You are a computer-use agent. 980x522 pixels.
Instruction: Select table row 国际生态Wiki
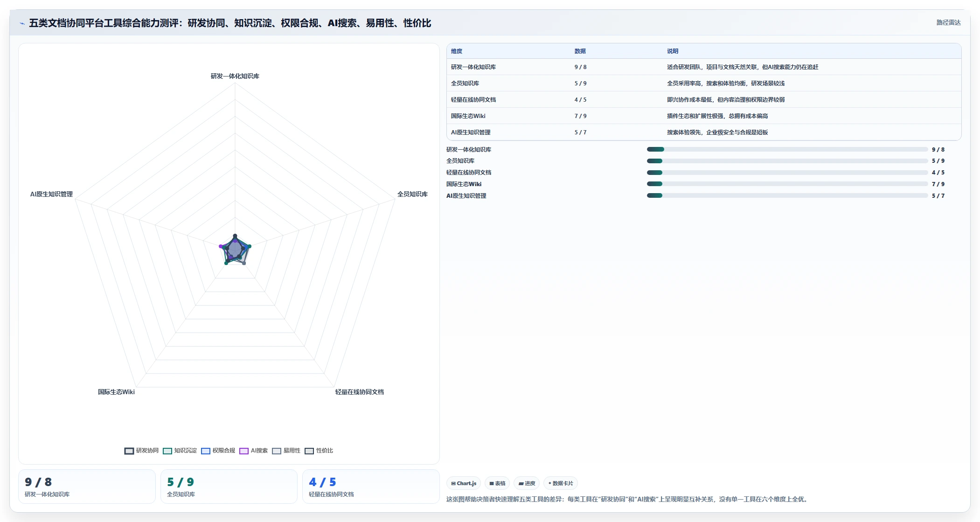tap(704, 116)
